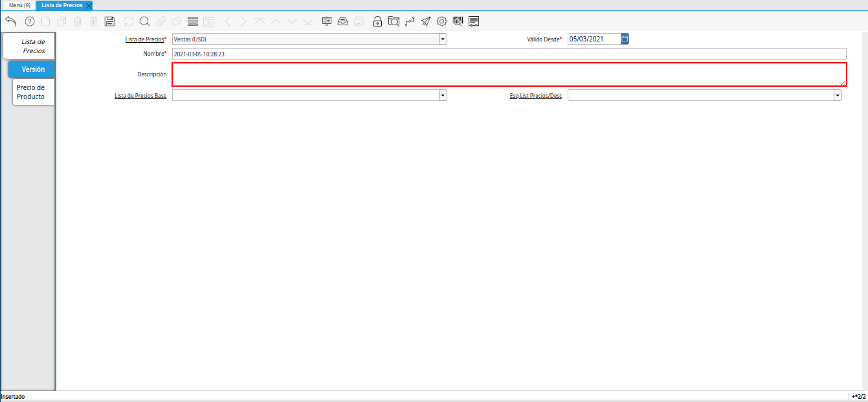The width and height of the screenshot is (868, 402).
Task: Open the Precio de Producto side tab
Action: 32,92
